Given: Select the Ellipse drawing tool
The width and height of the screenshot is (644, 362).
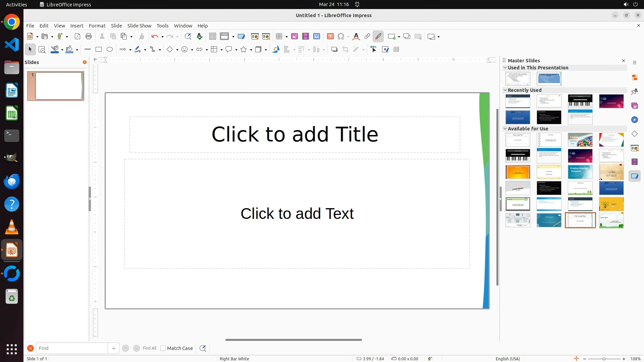Looking at the screenshot, I should point(110,49).
